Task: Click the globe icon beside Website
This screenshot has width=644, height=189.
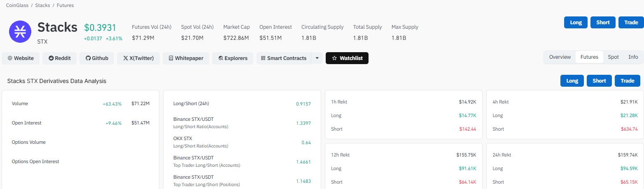Action: 10,58
